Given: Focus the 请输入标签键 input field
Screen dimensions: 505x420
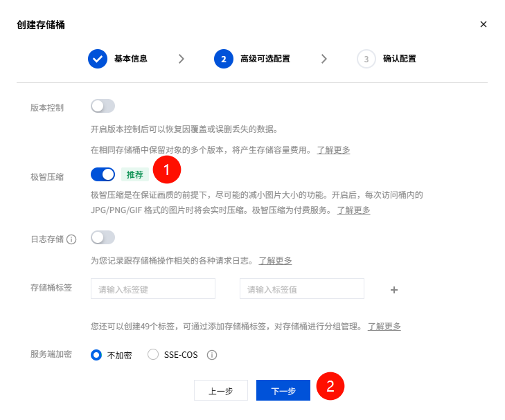Looking at the screenshot, I should pos(153,289).
